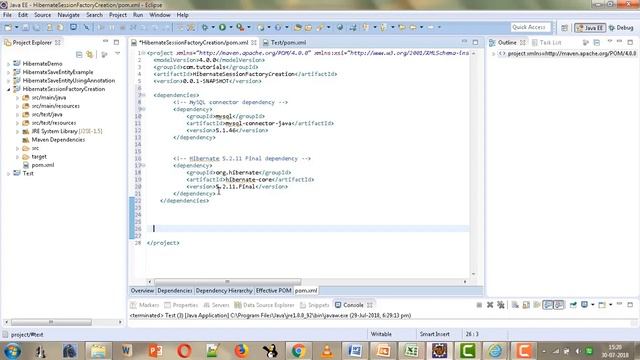Open Opera browser from the taskbar
This screenshot has width=640, height=360.
[x=184, y=351]
